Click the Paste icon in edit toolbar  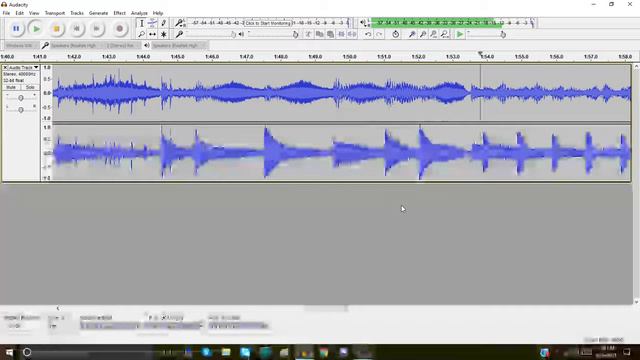click(330, 34)
